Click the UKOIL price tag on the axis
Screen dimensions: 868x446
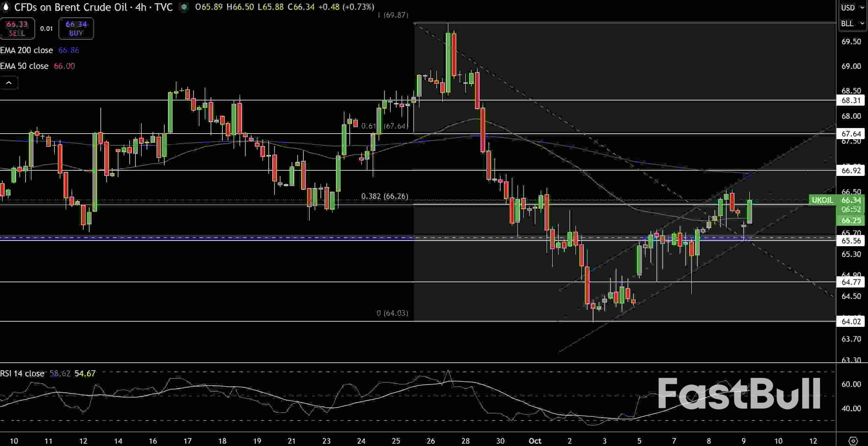(822, 200)
